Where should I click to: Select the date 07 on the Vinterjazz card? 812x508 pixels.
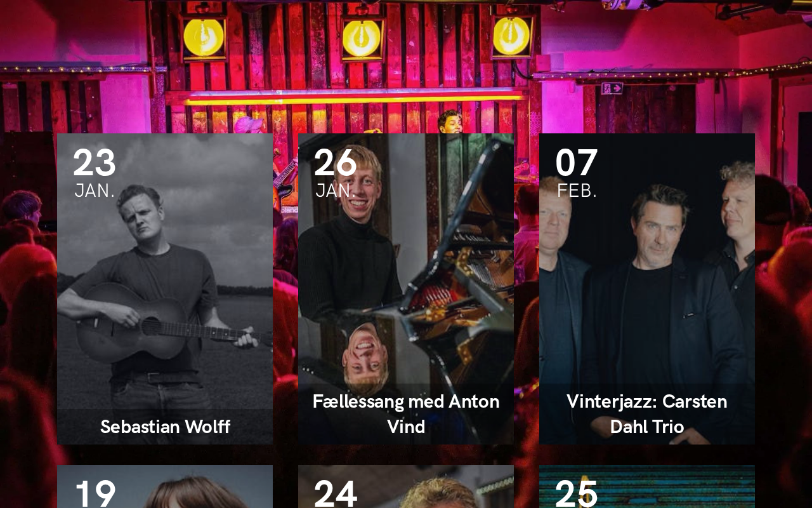[x=577, y=163]
